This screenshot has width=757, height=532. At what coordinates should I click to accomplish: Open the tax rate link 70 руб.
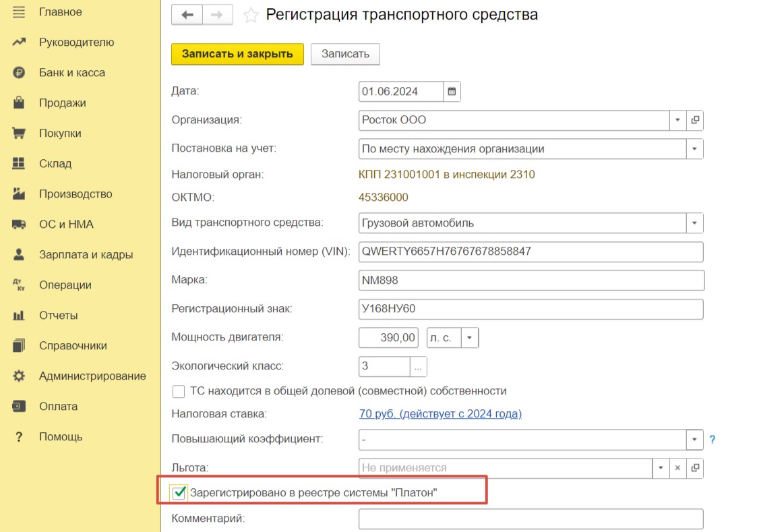(440, 414)
